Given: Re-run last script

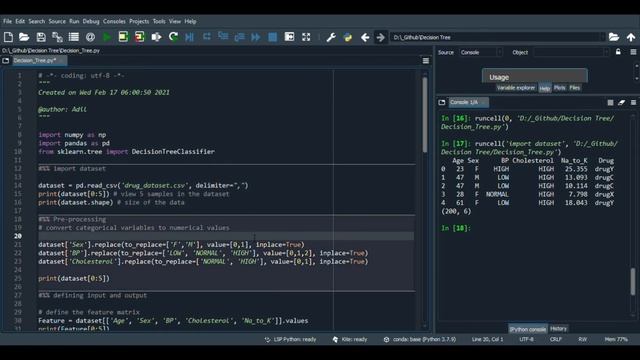Looking at the screenshot, I should coord(173,37).
